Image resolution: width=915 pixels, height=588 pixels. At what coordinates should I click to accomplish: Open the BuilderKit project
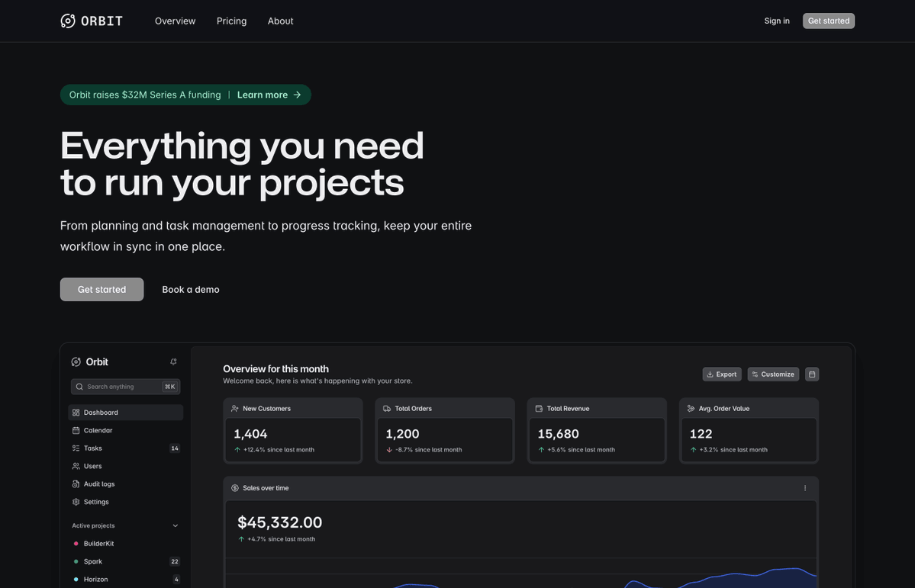pos(125,544)
